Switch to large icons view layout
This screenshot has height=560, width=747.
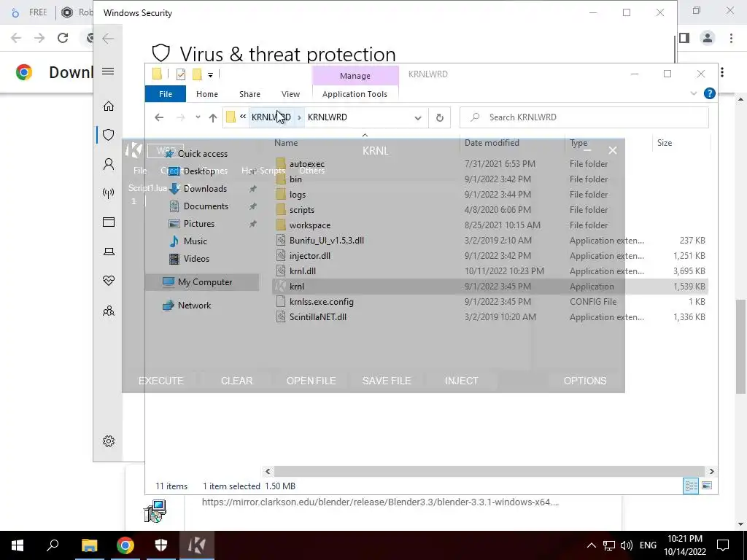point(707,486)
